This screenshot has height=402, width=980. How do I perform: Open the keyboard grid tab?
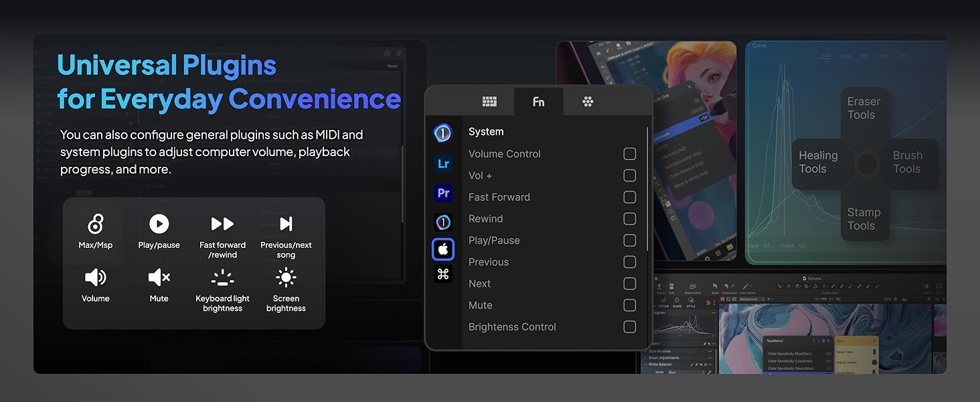[489, 102]
